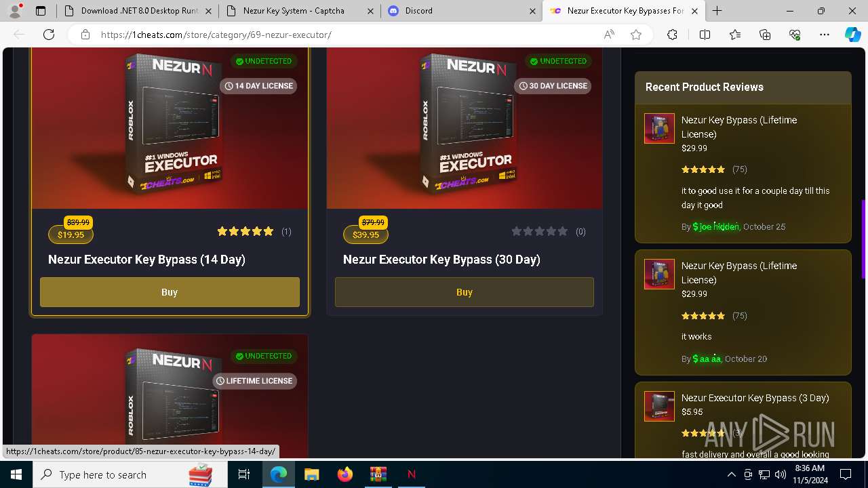Image resolution: width=868 pixels, height=488 pixels.
Task: Click the taskbar clock showing 8:36 AM
Action: (x=809, y=474)
